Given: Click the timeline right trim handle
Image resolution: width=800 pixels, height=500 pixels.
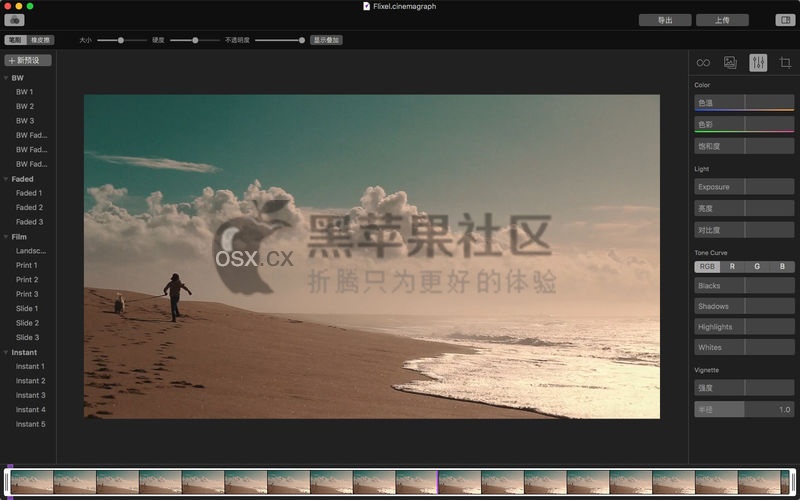Looking at the screenshot, I should 792,482.
